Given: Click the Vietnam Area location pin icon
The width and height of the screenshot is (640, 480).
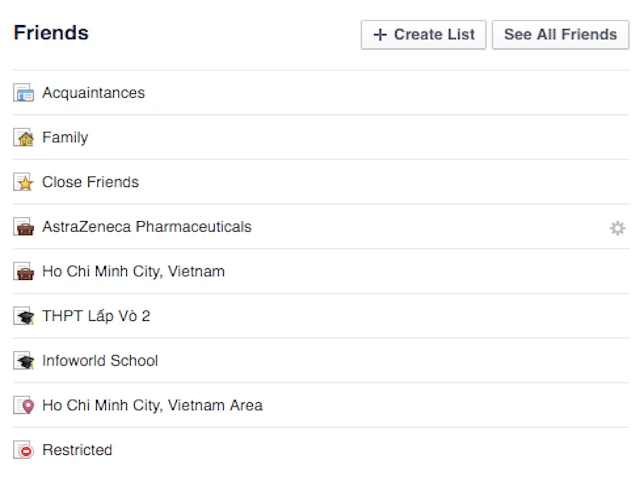Looking at the screenshot, I should pos(24,405).
